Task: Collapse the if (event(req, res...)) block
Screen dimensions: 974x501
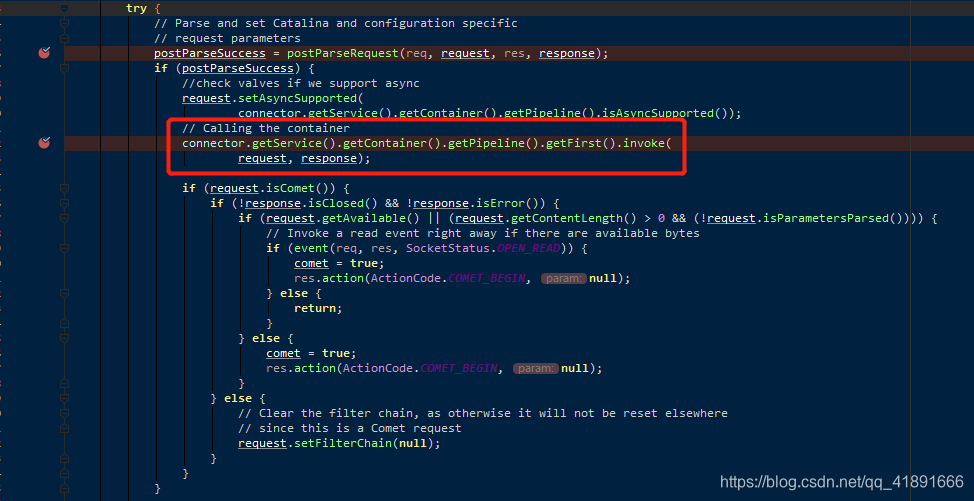Action: [65, 248]
